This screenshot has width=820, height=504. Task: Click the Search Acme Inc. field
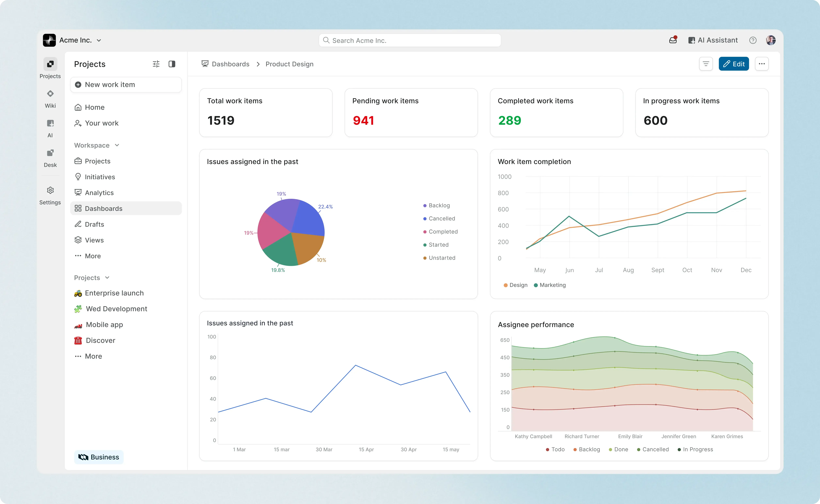pyautogui.click(x=409, y=40)
